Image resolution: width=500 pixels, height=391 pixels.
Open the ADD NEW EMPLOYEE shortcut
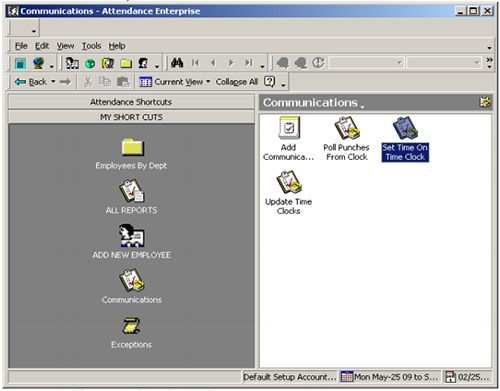point(131,241)
